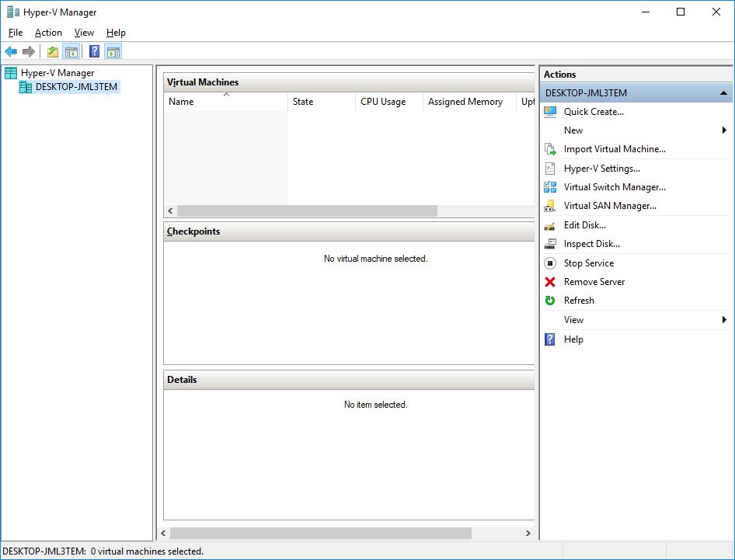735x560 pixels.
Task: Click the Virtual Machines horizontal scrollbar thumb
Action: pos(307,211)
